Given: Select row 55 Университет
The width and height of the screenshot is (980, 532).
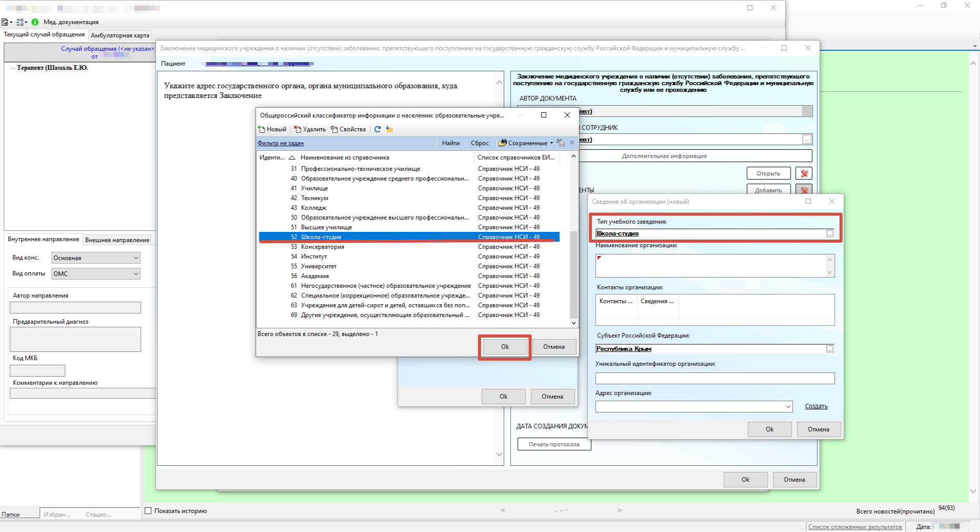Looking at the screenshot, I should point(409,266).
